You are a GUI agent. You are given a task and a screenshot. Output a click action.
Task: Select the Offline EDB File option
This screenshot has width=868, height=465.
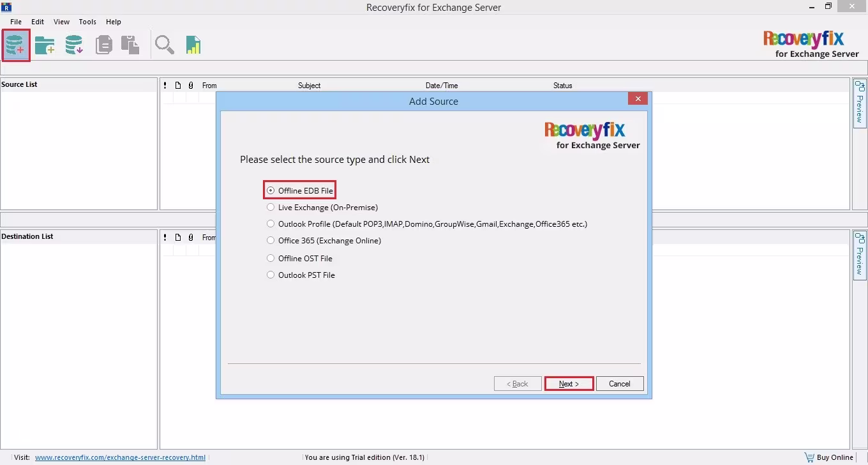[x=300, y=190]
